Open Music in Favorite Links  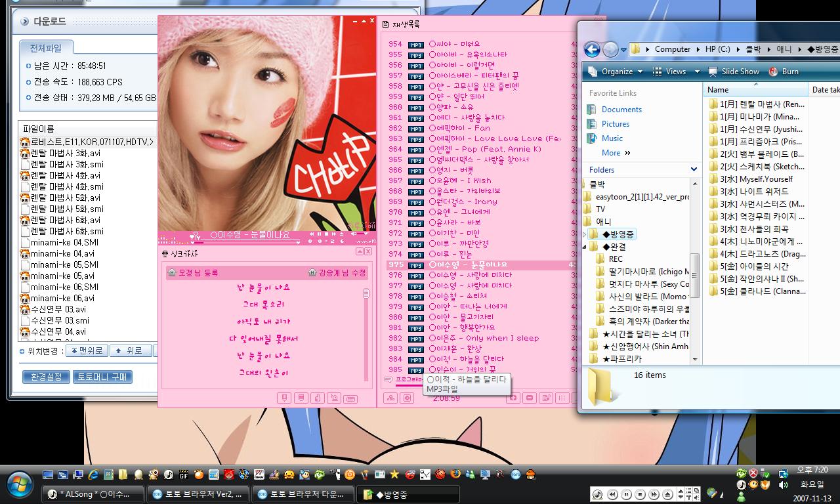[x=612, y=138]
